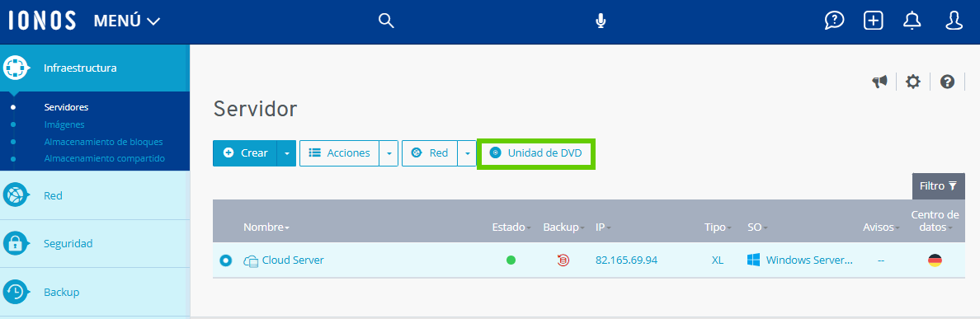Image resolution: width=980 pixels, height=319 pixels.
Task: Open Almacenamiento de bloques
Action: (x=104, y=142)
